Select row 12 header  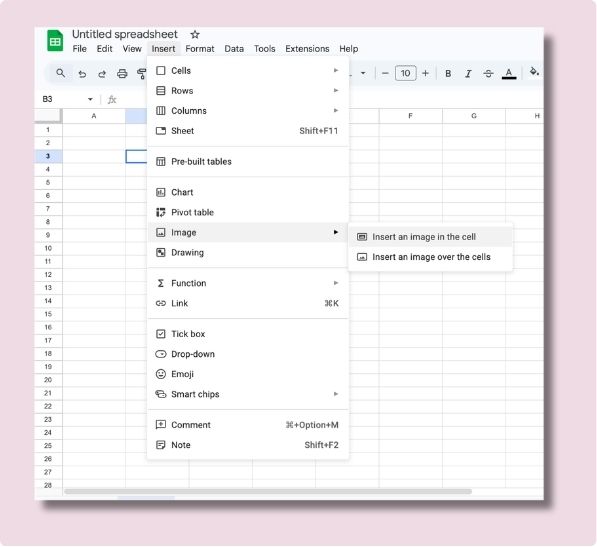pyautogui.click(x=48, y=275)
